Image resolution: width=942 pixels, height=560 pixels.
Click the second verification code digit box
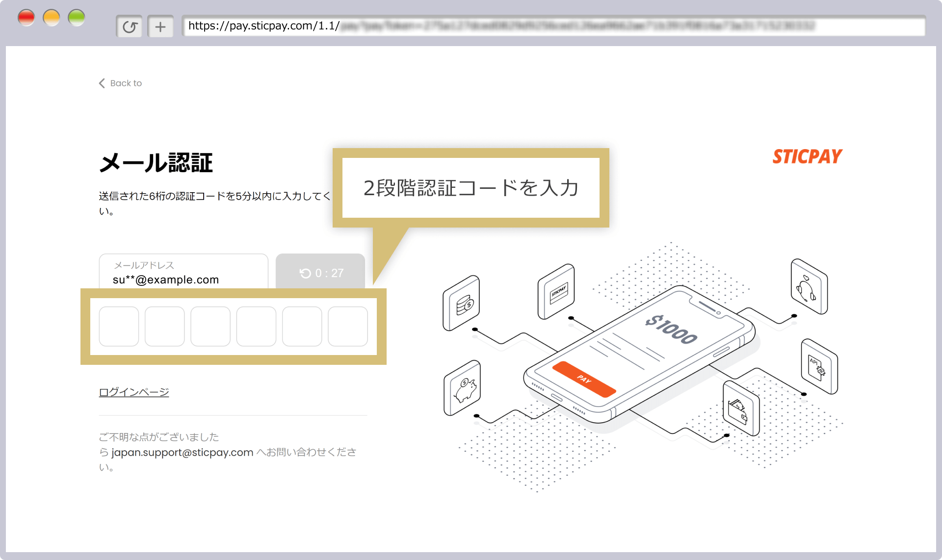[x=165, y=327]
